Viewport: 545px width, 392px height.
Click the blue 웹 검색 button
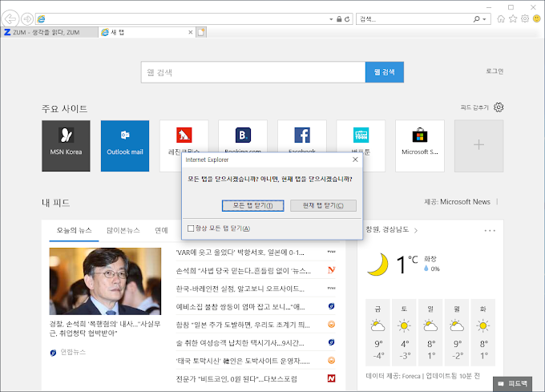click(385, 72)
